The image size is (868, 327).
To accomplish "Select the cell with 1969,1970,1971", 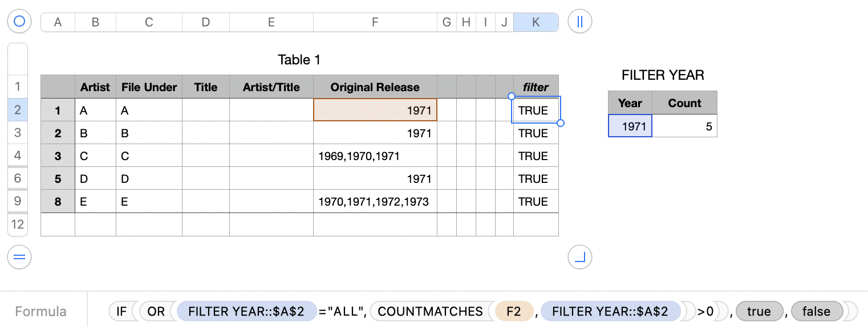I will click(375, 156).
